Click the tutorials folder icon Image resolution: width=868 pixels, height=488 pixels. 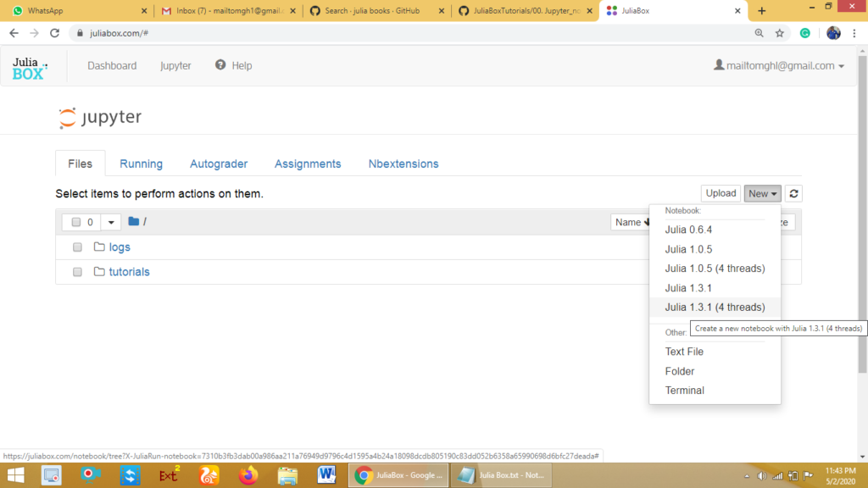pos(99,272)
